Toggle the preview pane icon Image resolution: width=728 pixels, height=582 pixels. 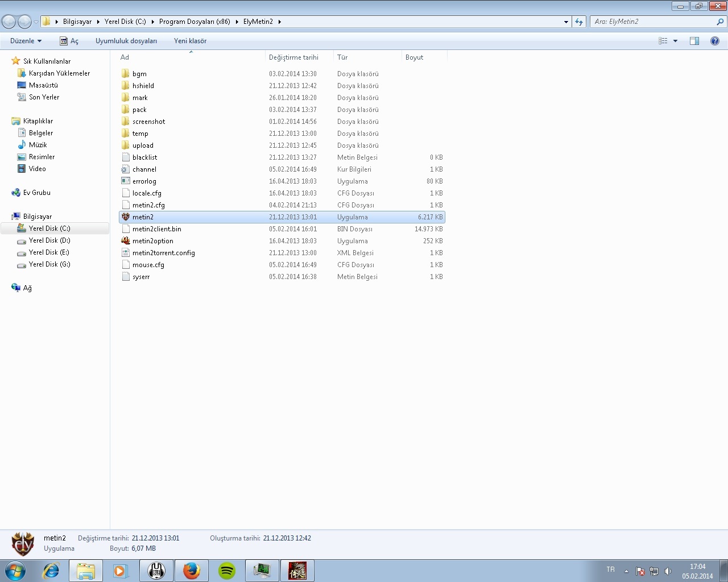(694, 41)
